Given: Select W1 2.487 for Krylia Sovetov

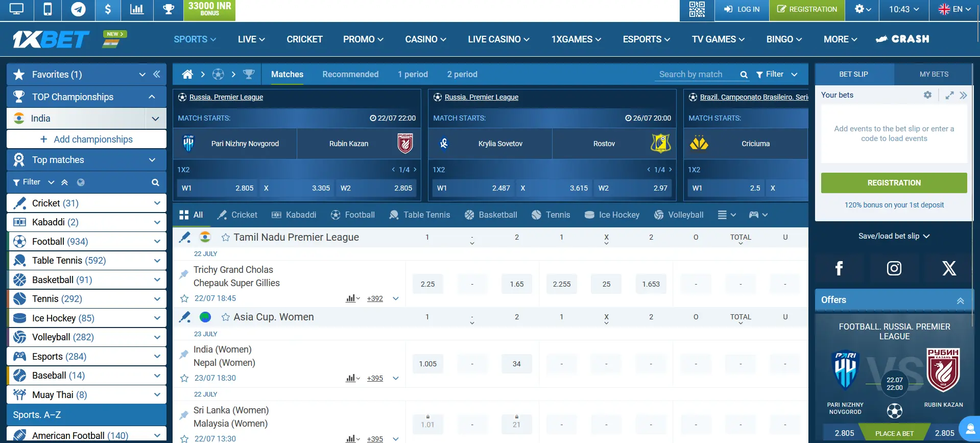Looking at the screenshot, I should (x=473, y=189).
